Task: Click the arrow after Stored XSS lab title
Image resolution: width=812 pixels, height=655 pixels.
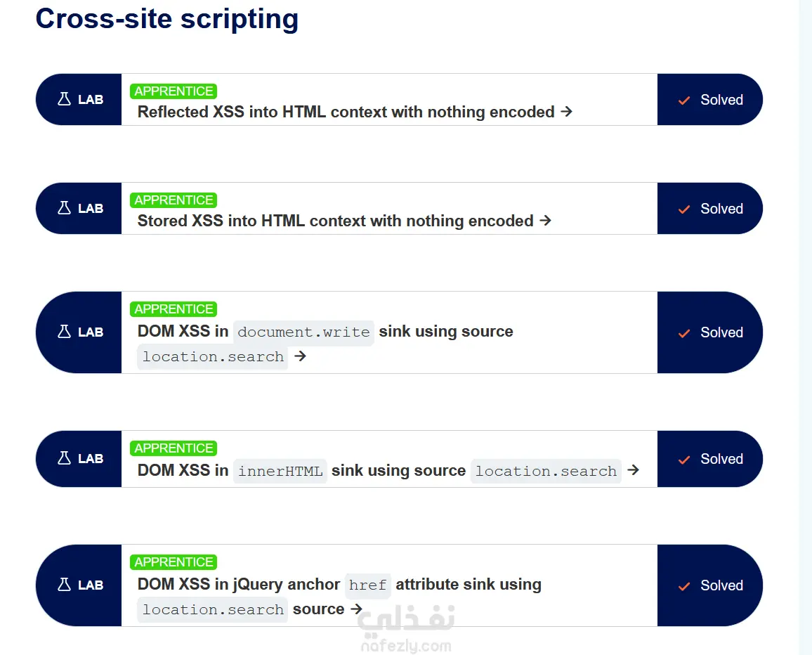Action: click(x=546, y=221)
